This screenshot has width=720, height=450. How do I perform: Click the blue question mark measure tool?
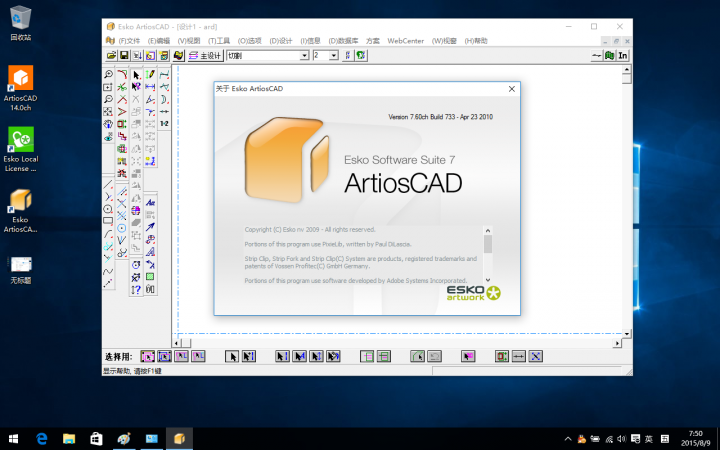(x=136, y=290)
